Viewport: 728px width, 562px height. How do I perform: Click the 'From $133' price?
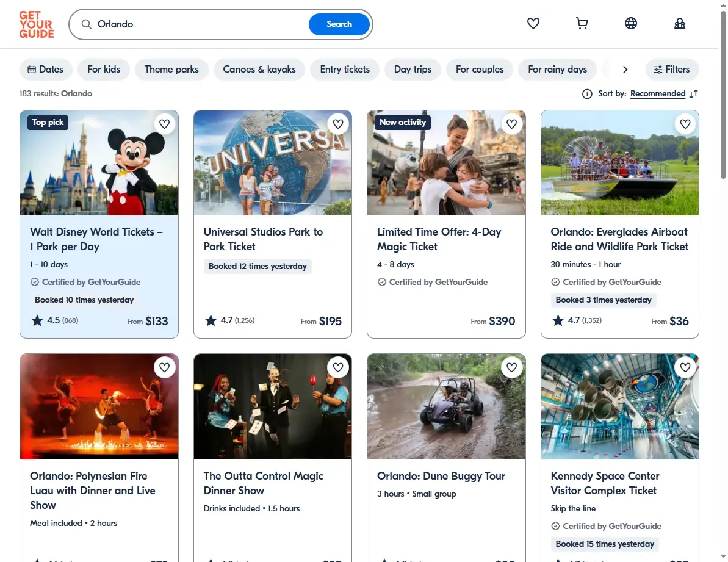point(148,321)
